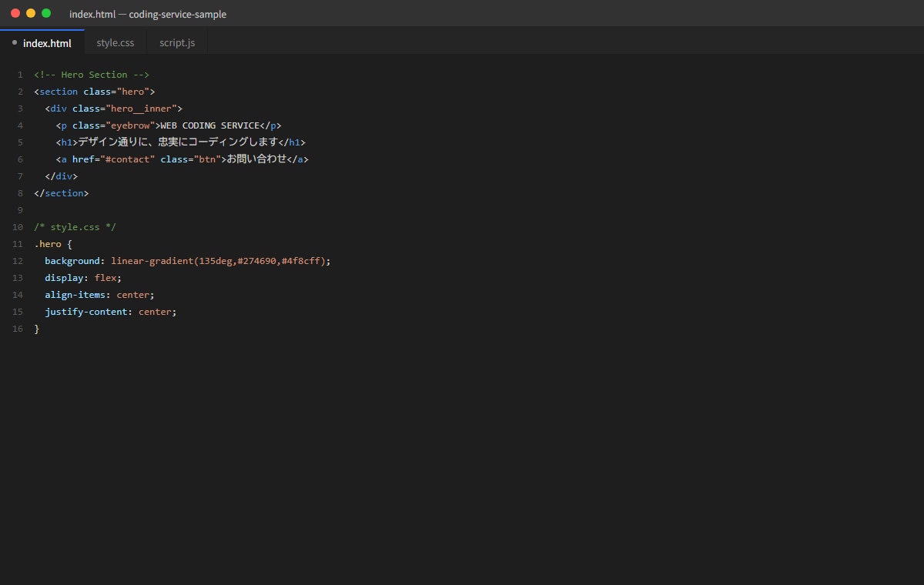The image size is (924, 585).
Task: Click the align-items: center line
Action: (x=99, y=295)
